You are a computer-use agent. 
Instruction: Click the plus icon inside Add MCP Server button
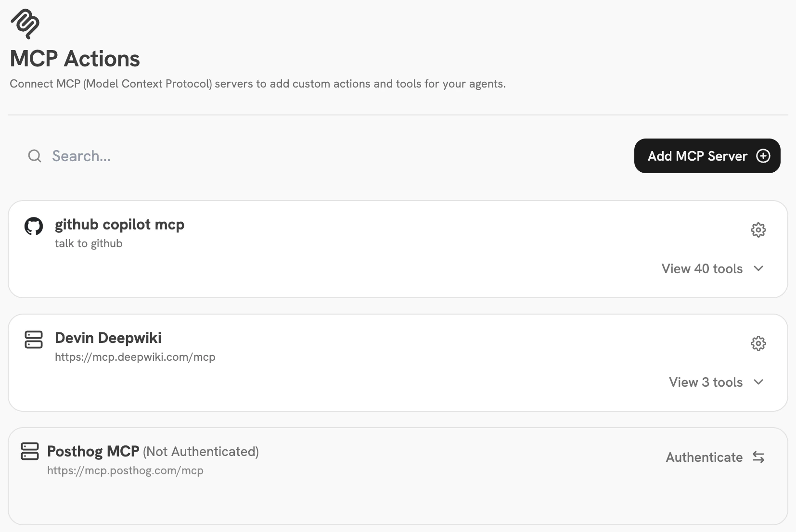(x=763, y=156)
